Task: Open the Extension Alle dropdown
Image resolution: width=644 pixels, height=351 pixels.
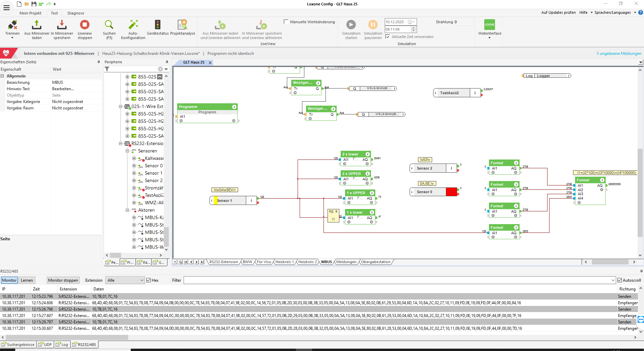Action: pos(125,280)
